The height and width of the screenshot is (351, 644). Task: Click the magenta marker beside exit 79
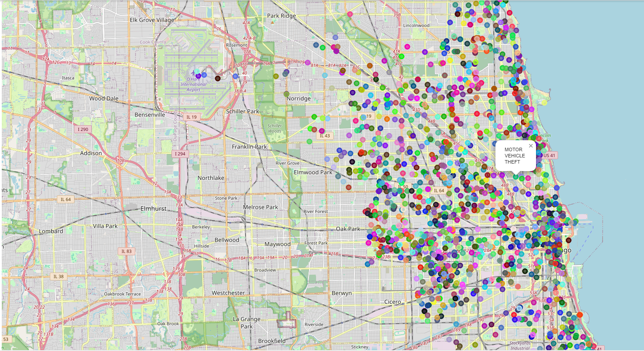[308, 63]
